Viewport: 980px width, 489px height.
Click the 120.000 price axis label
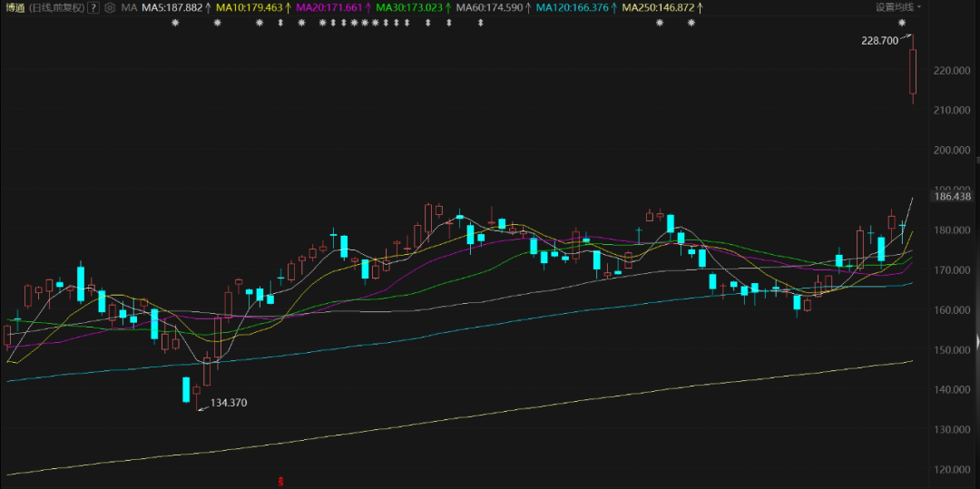point(953,470)
